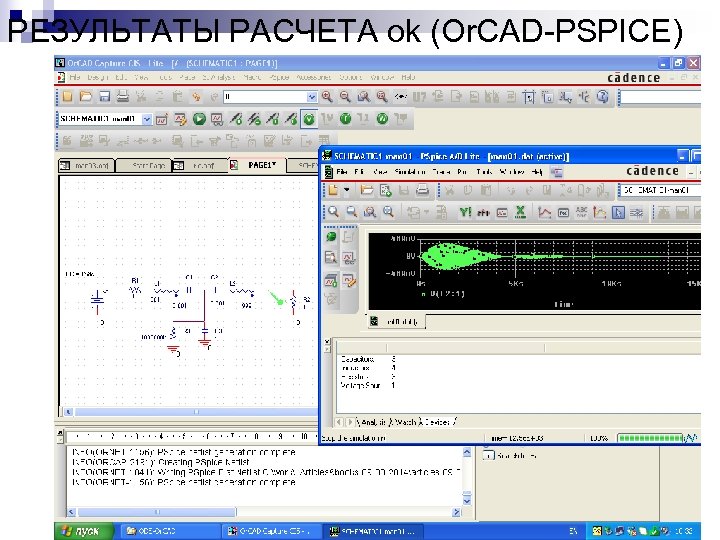The height and width of the screenshot is (540, 720).
Task: Click horizontal scrollbar in Capture session log
Action: (157, 512)
